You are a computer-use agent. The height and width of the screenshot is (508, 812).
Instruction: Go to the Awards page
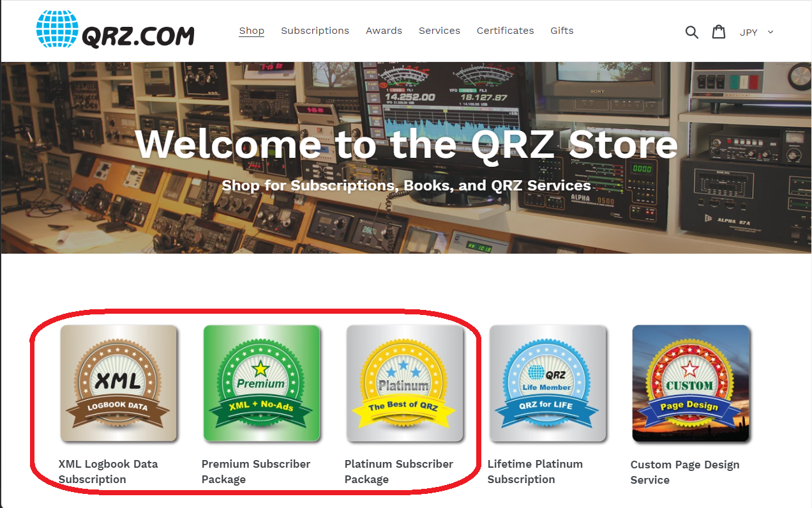(x=384, y=31)
